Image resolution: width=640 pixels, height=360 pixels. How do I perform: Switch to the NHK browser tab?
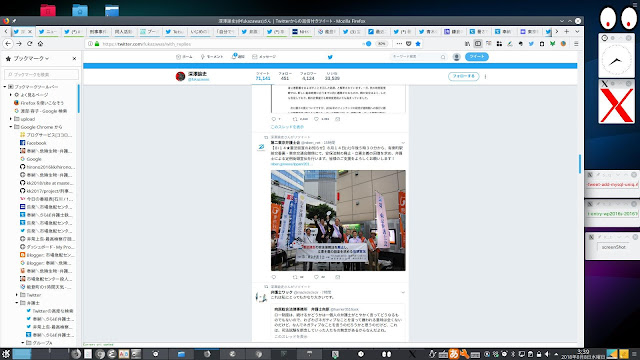[x=301, y=31]
